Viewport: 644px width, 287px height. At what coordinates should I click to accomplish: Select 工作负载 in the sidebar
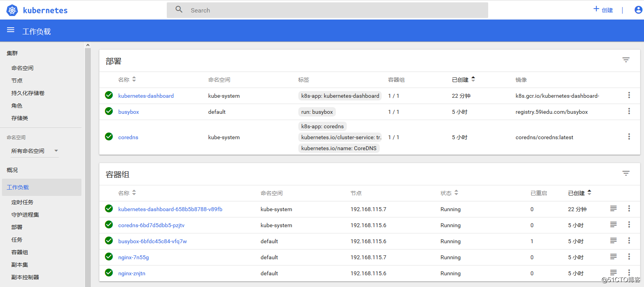(x=41, y=187)
